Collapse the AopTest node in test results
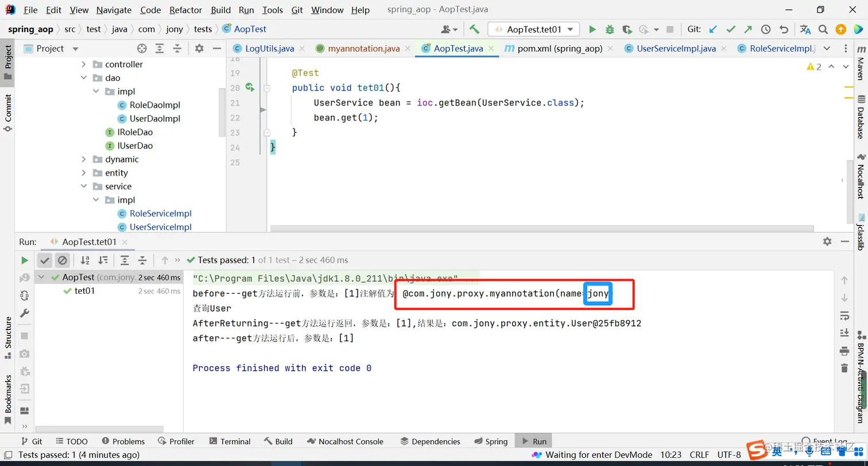Viewport: 868px width, 466px height. [41, 277]
